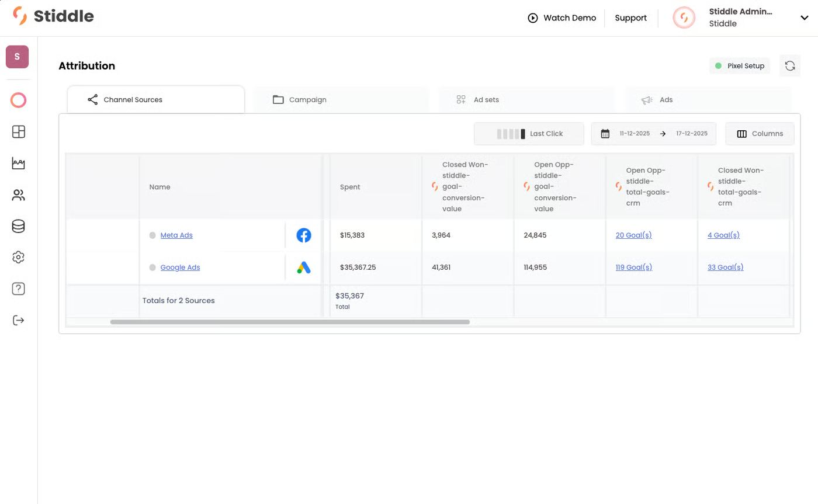Open the Google Ads link

click(x=180, y=267)
